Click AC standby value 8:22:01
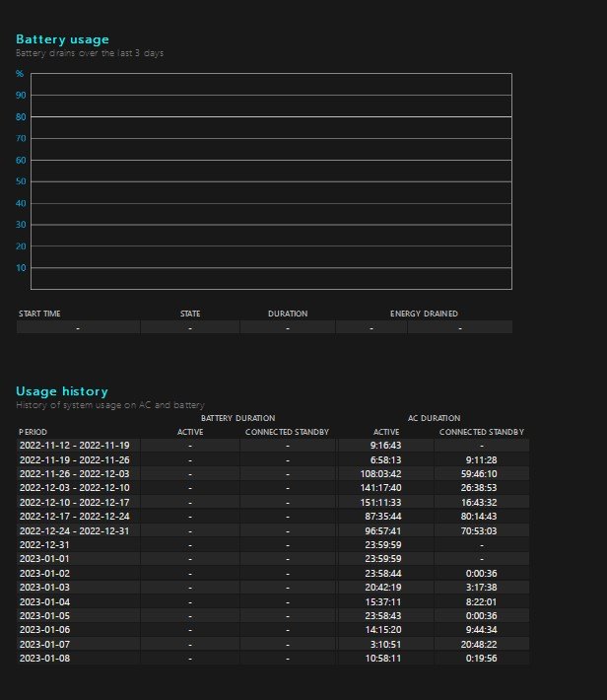Screen dimensions: 607x700 [482, 601]
